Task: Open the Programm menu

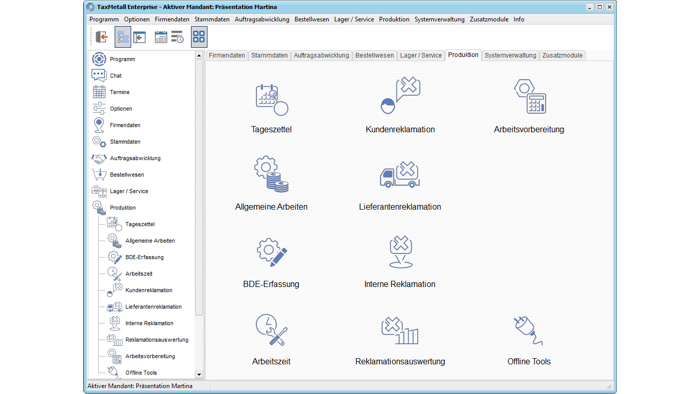Action: click(104, 19)
